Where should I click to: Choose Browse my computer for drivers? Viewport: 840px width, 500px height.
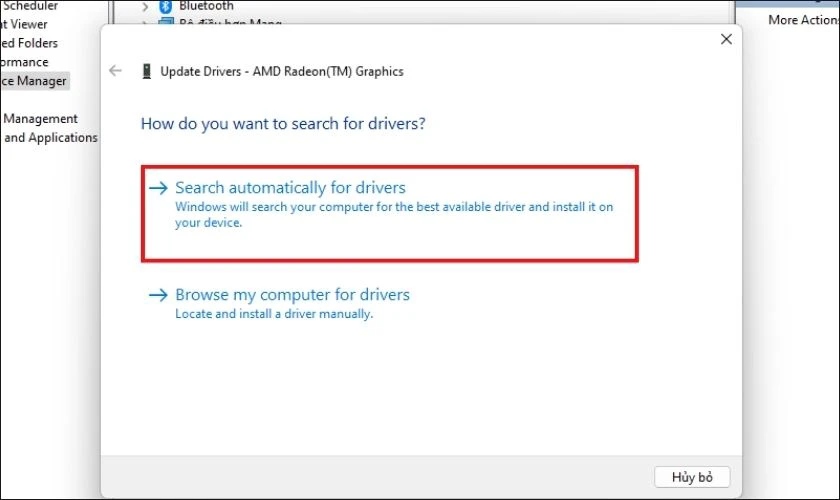tap(292, 295)
